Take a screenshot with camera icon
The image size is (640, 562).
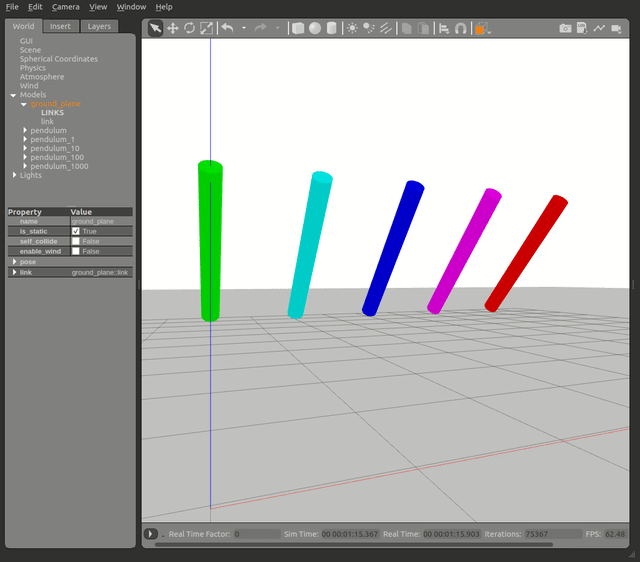(x=565, y=28)
